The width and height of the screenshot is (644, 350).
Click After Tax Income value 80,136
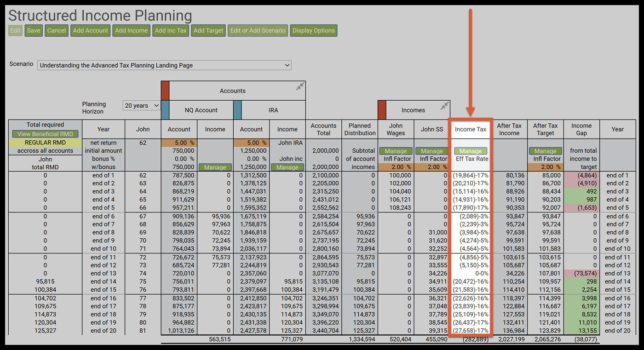pyautogui.click(x=516, y=175)
